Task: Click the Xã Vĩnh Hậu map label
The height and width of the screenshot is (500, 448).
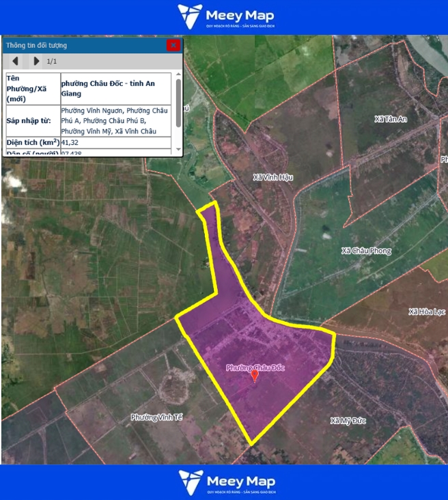Action: [x=272, y=177]
